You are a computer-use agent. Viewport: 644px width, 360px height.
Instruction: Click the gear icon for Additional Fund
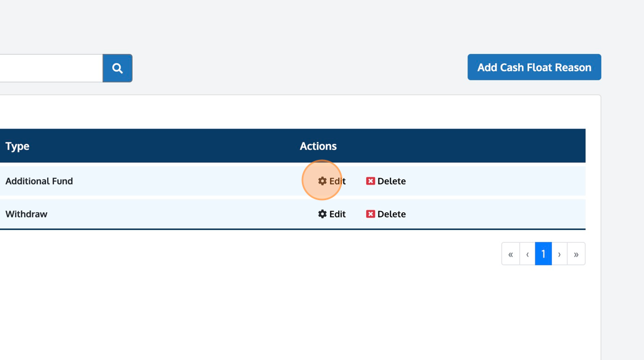pyautogui.click(x=323, y=181)
